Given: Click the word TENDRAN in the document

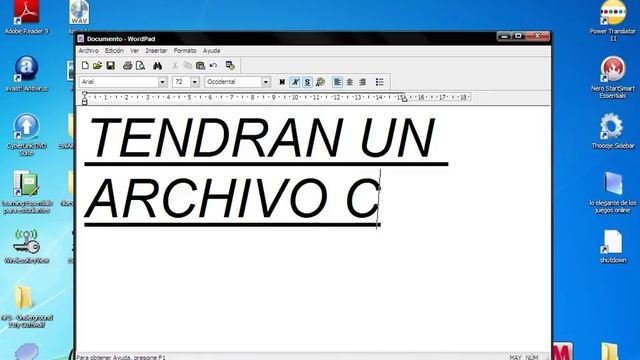Looking at the screenshot, I should [x=216, y=138].
